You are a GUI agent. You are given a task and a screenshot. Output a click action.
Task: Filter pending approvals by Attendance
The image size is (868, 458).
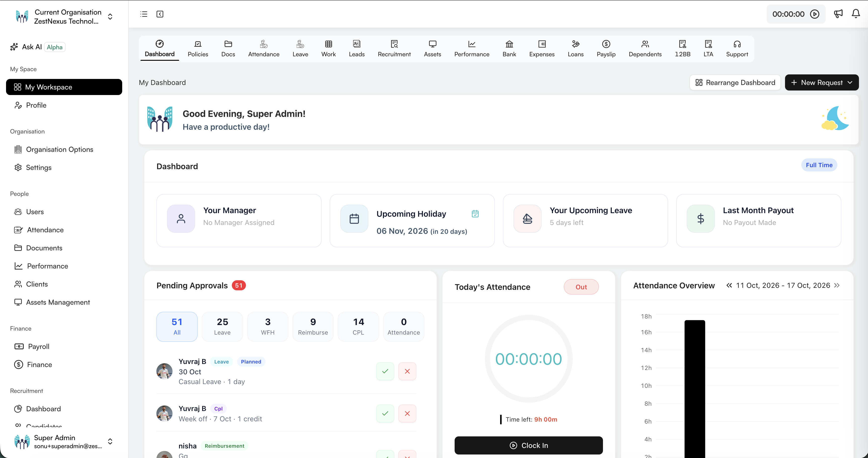pyautogui.click(x=404, y=327)
